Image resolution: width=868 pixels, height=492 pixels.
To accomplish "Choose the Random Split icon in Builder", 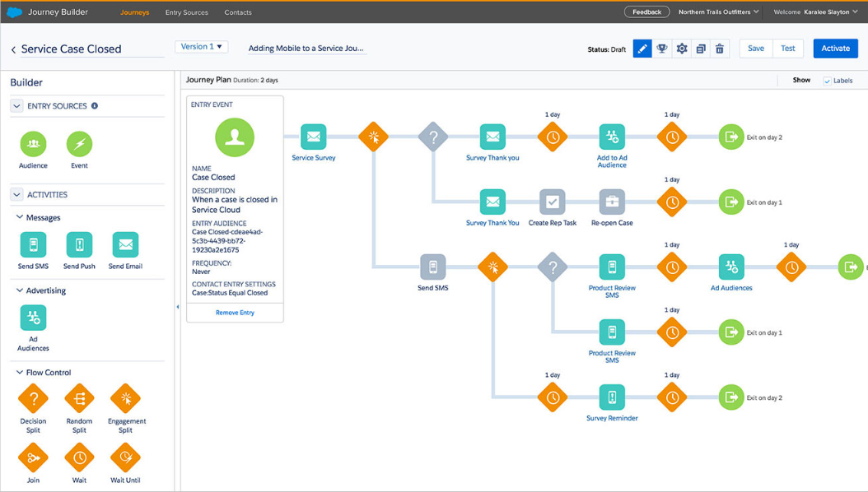I will 79,398.
